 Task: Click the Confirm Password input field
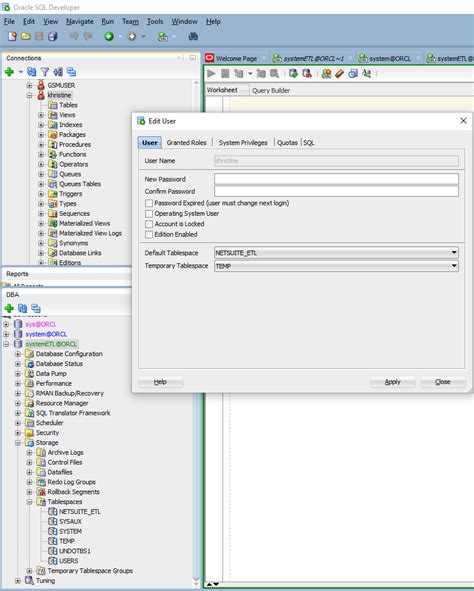tap(336, 191)
